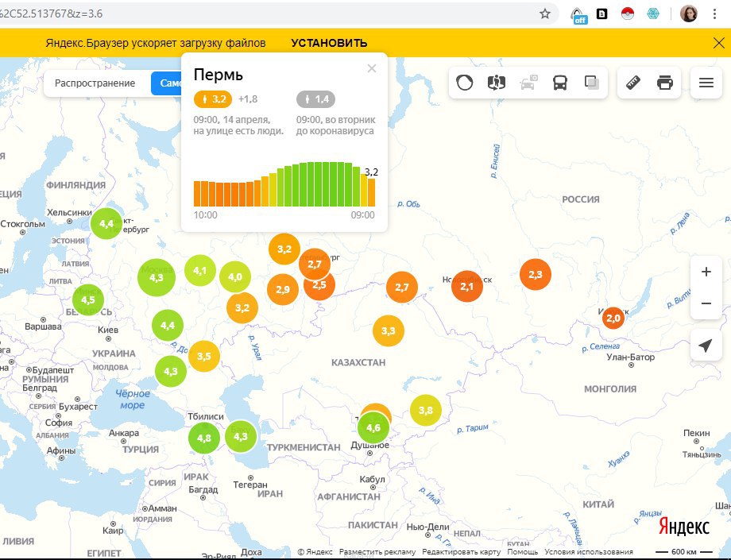The image size is (731, 560).
Task: Select the 4,5 marker on Минск
Action: [88, 299]
